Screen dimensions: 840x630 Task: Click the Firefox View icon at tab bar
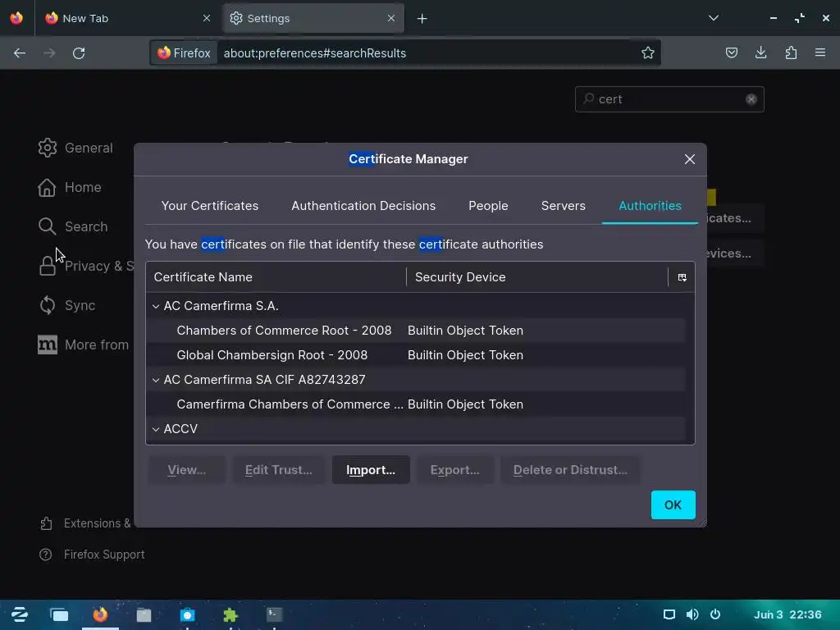click(16, 18)
